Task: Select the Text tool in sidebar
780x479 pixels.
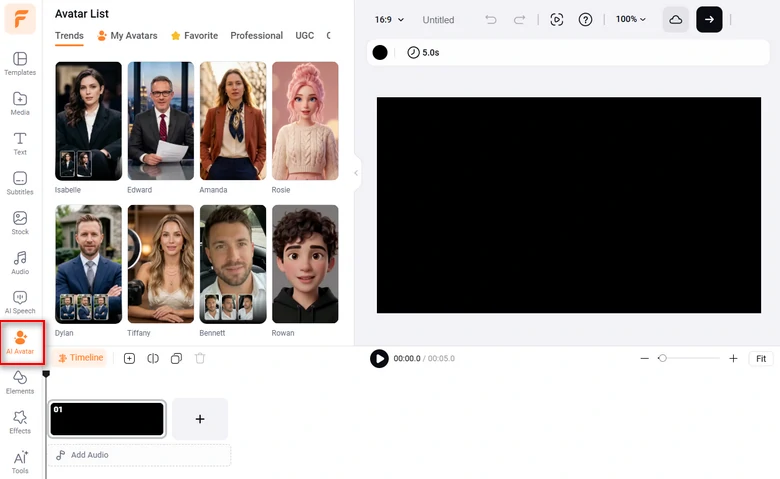Action: [20, 143]
